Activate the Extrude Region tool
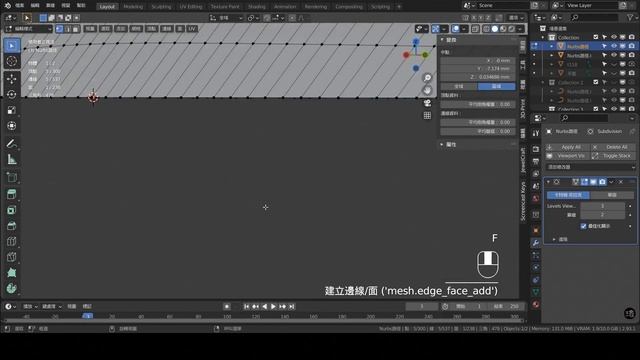Image resolution: width=640 pixels, height=360 pixels. point(11,194)
